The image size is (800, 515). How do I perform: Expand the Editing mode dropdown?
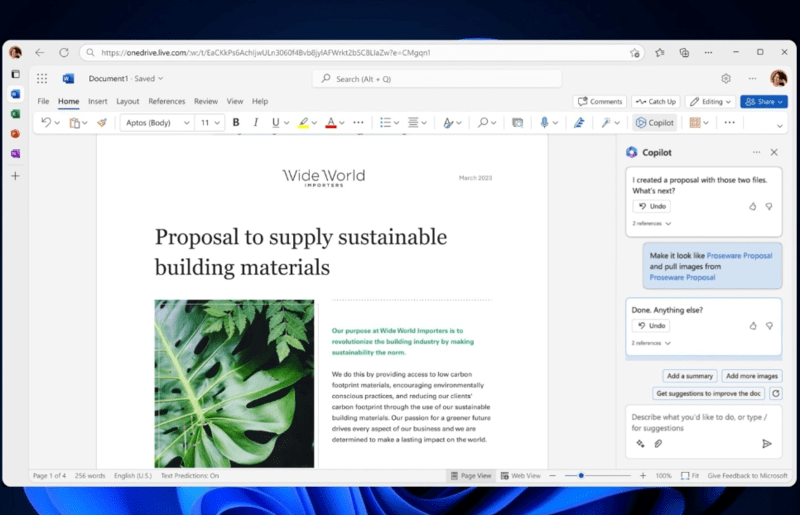click(x=711, y=101)
